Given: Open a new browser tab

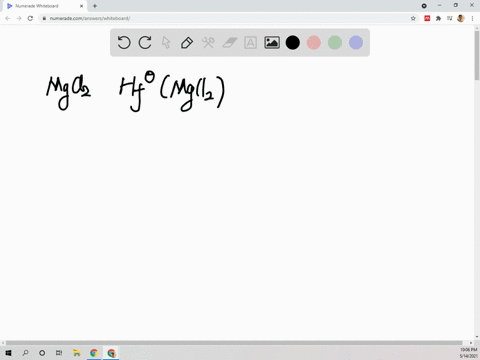Looking at the screenshot, I should pos(95,6).
